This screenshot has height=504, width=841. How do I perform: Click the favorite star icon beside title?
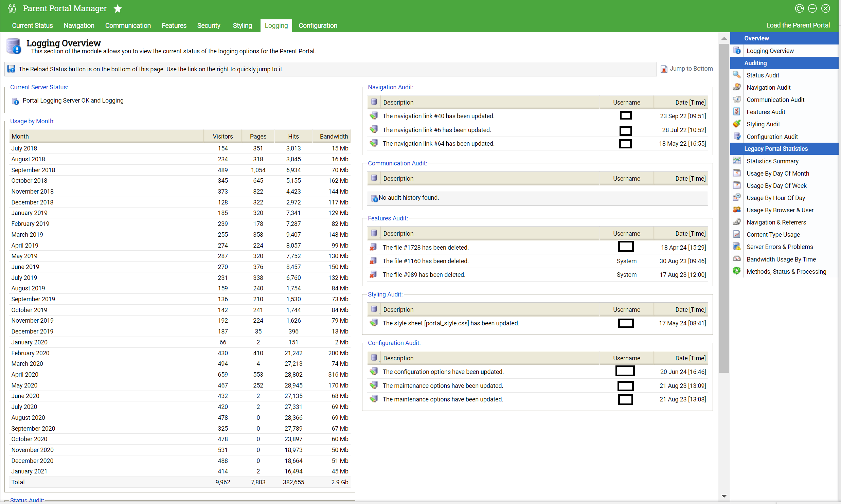tap(118, 8)
